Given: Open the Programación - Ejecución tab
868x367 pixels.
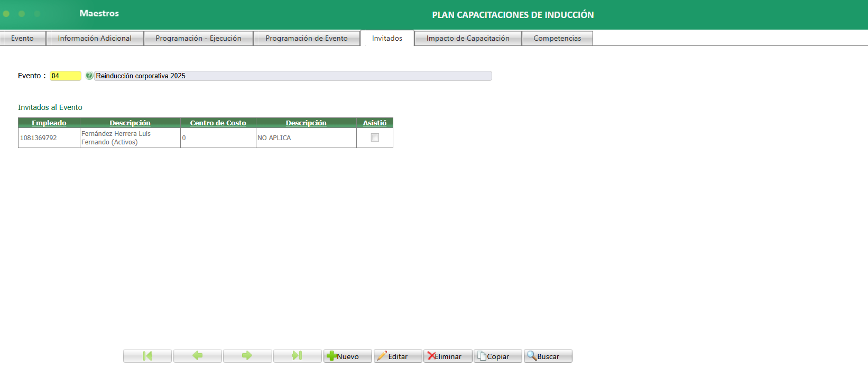Looking at the screenshot, I should [198, 38].
